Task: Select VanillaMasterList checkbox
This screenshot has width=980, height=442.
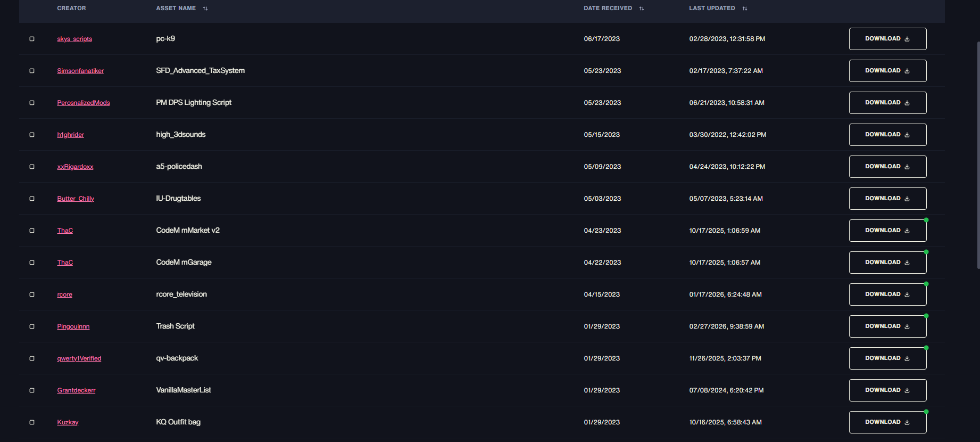Action: pos(32,390)
